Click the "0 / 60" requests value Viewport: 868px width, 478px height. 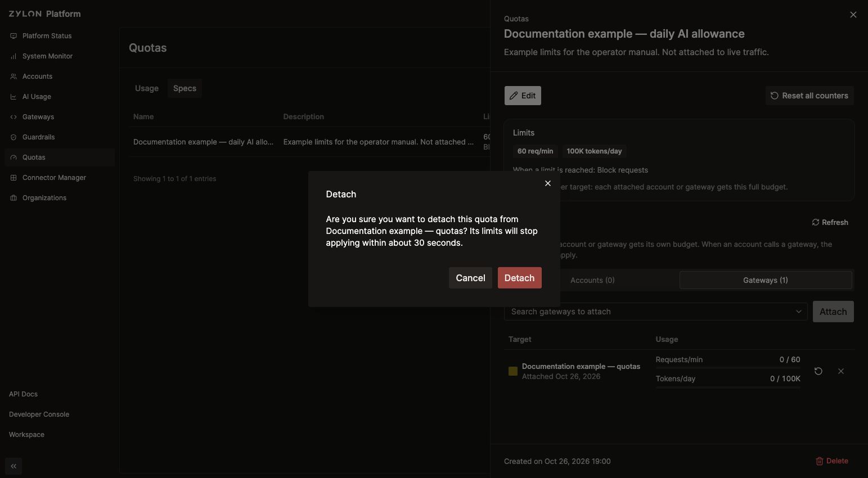pyautogui.click(x=790, y=360)
